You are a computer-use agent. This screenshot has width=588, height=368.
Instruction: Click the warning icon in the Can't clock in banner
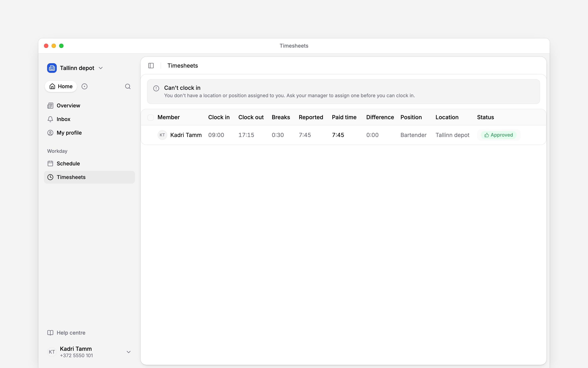pyautogui.click(x=156, y=88)
